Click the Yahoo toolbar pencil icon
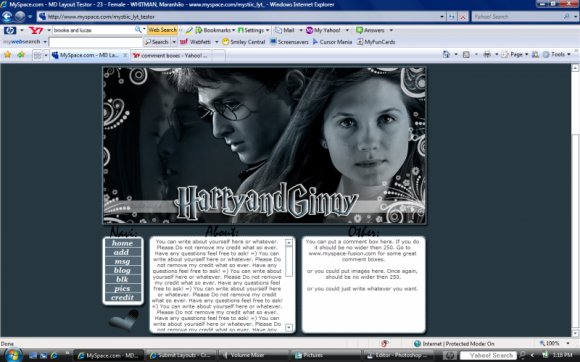 (x=189, y=30)
